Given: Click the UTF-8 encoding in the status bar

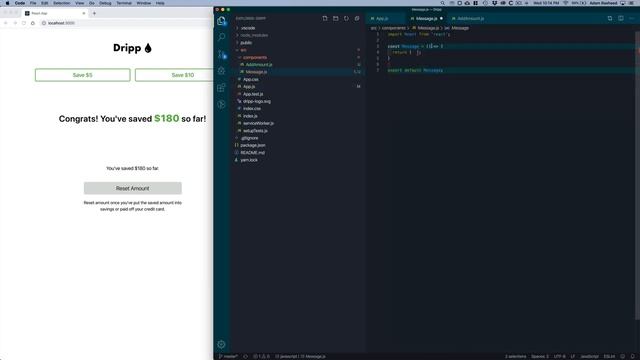Looking at the screenshot, I should 560,356.
